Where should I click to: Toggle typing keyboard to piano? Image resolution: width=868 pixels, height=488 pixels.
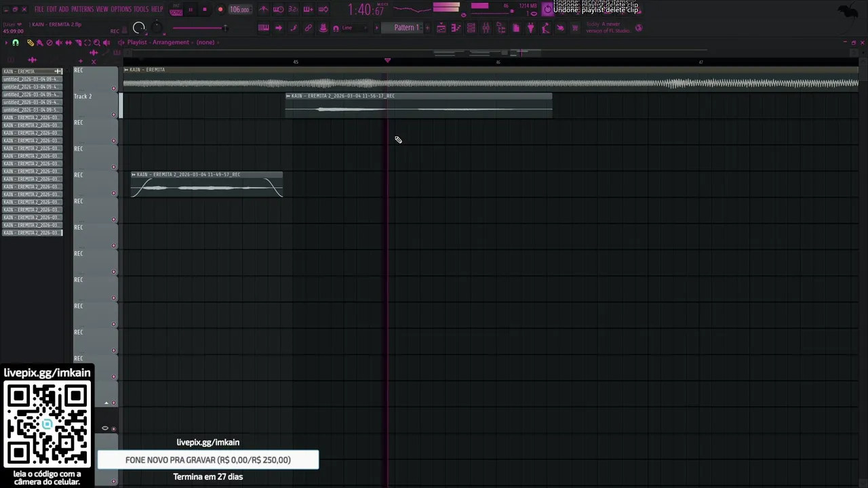[x=264, y=28]
